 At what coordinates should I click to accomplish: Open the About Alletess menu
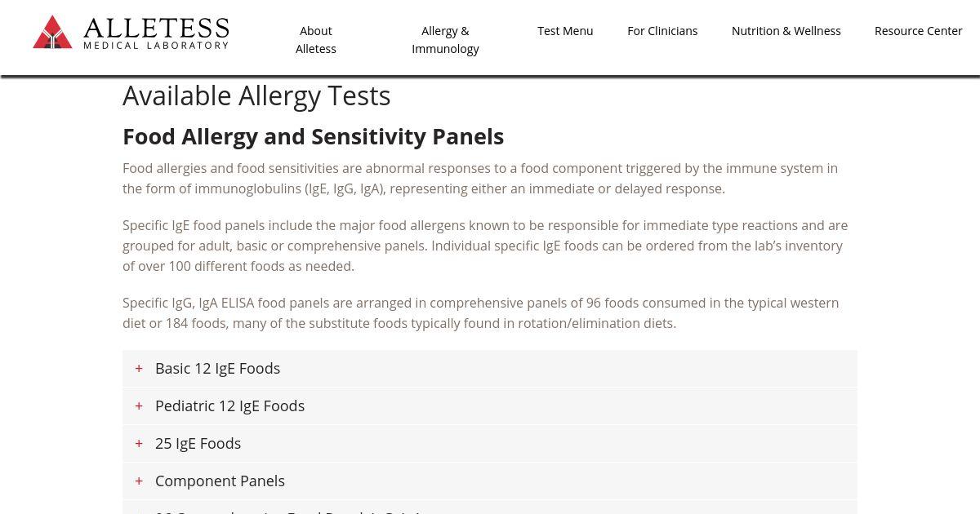click(316, 40)
